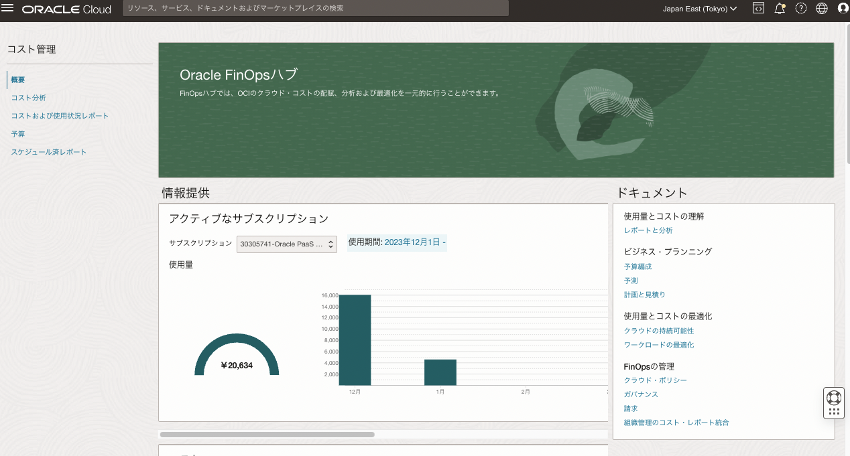The image size is (850, 456).
Task: Open the 予算編成 document link
Action: click(638, 267)
